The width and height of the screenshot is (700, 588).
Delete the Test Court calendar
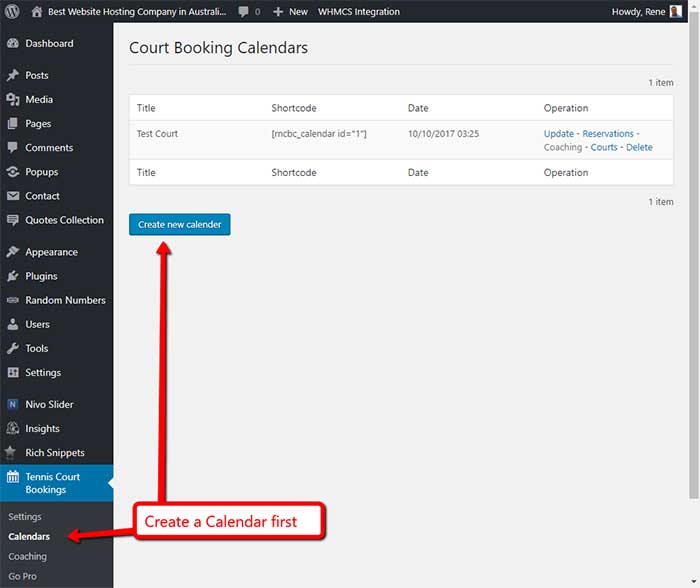click(639, 147)
